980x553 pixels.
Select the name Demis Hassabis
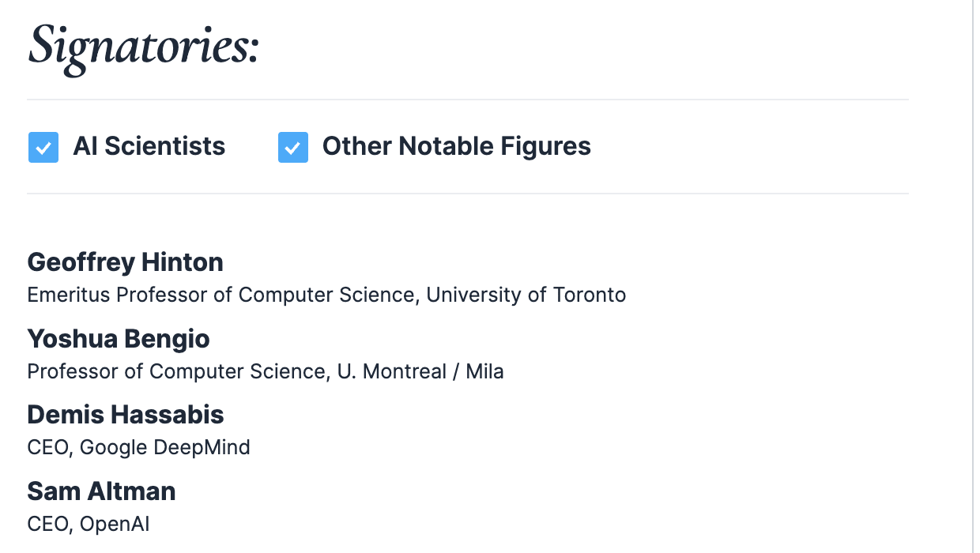point(126,415)
